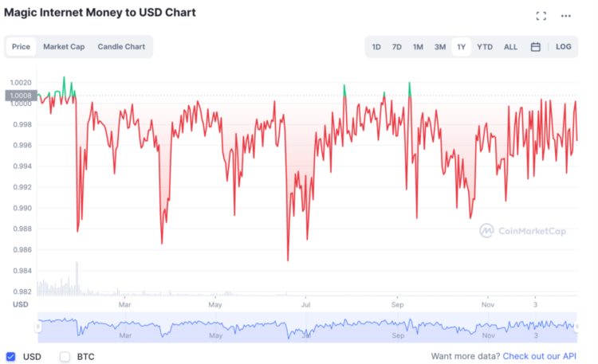This screenshot has height=364, width=598.
Task: Select the 1Y time range
Action: (461, 47)
